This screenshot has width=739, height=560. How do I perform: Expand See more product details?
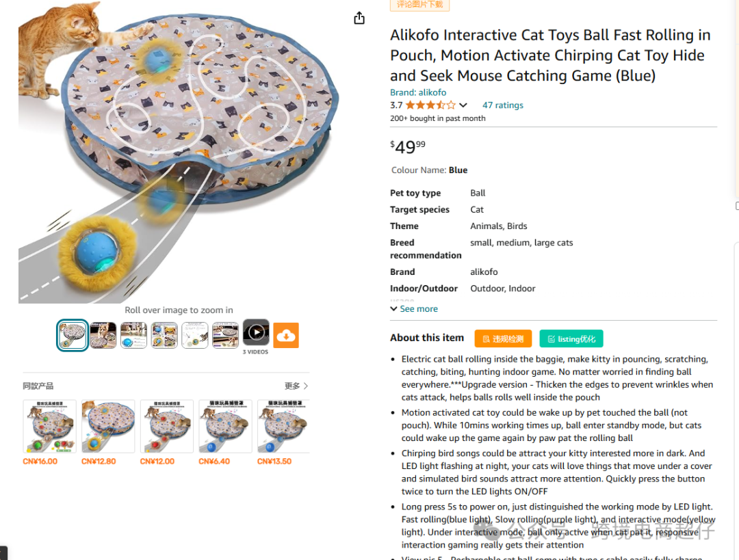point(414,308)
